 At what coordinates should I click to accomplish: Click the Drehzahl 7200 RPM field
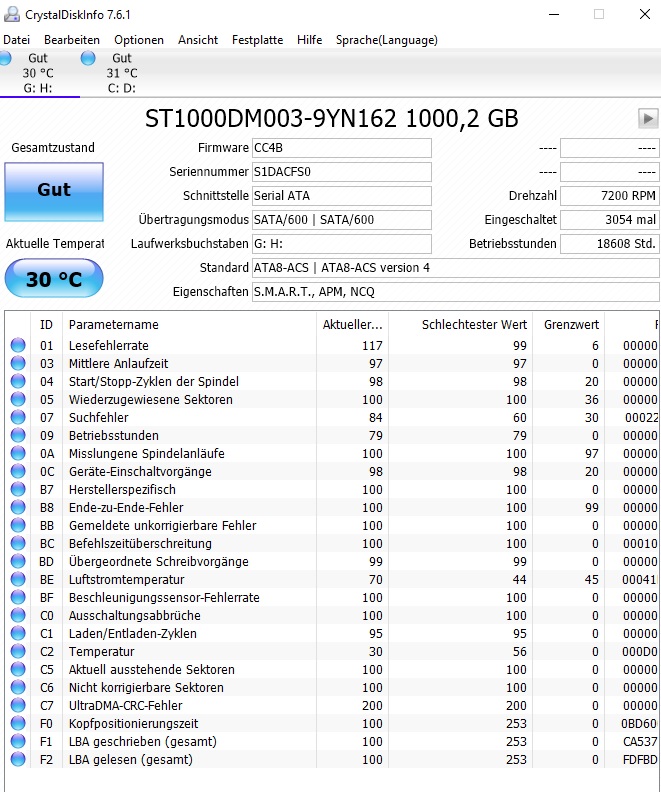coord(609,195)
